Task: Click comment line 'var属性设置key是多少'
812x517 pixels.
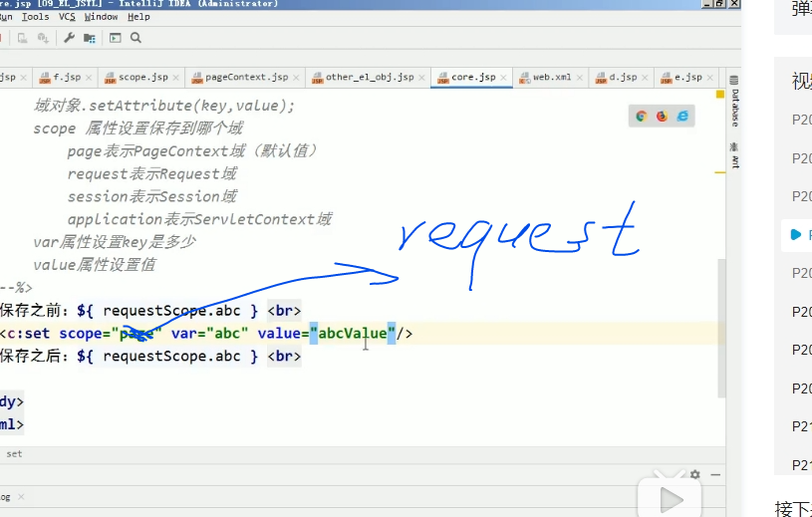Action: pos(115,242)
